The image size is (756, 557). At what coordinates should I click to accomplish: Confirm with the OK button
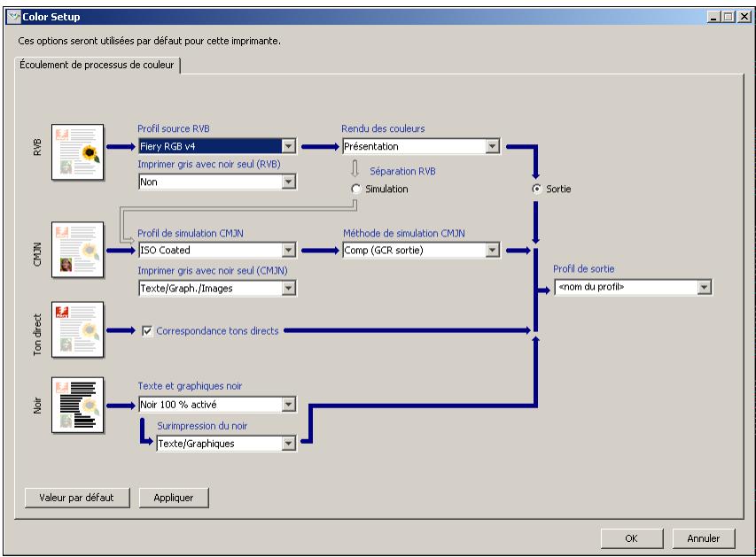(x=632, y=538)
